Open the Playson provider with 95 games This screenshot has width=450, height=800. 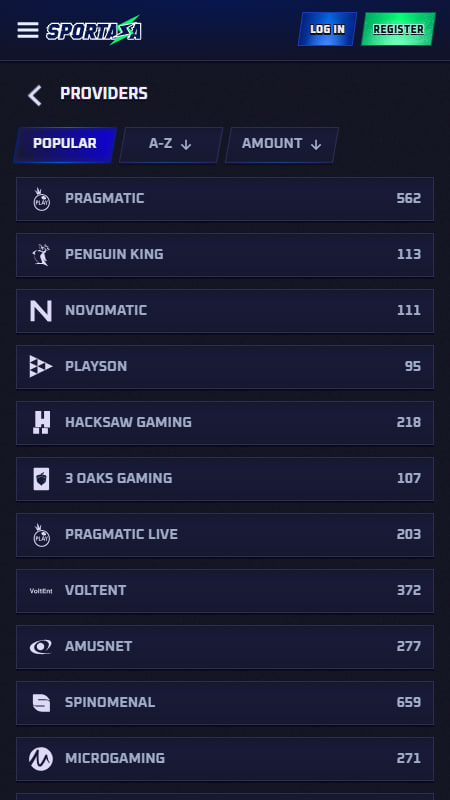[x=225, y=367]
